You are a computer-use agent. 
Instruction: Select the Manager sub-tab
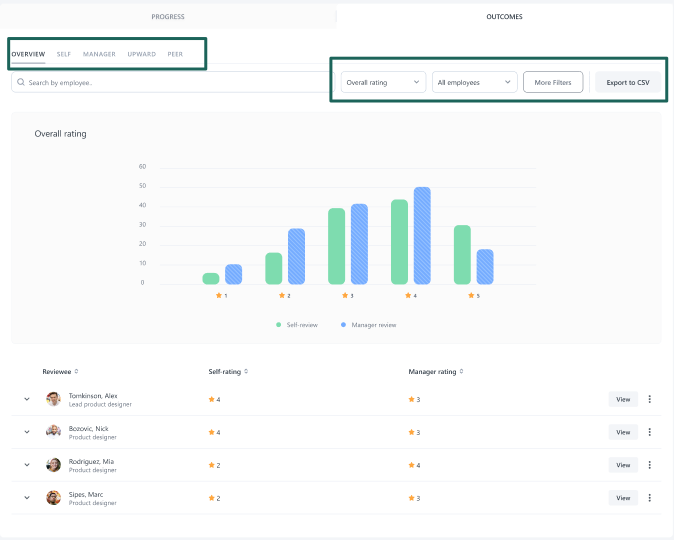click(99, 54)
